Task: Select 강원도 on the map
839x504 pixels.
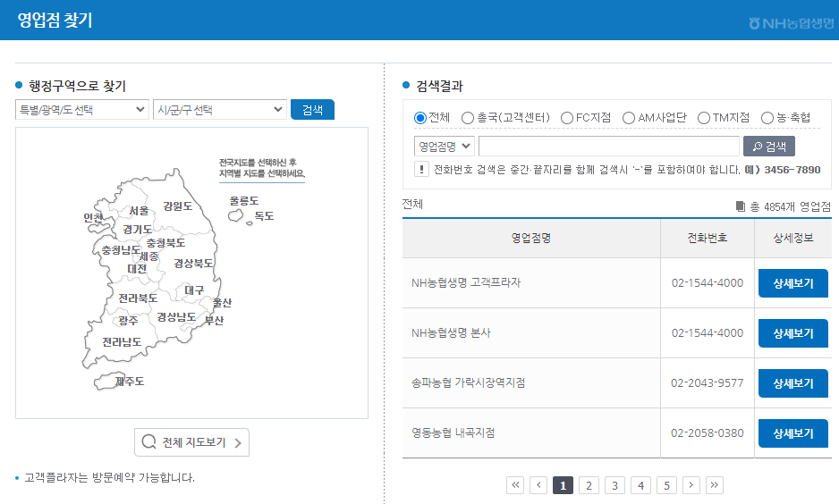Action: point(178,206)
